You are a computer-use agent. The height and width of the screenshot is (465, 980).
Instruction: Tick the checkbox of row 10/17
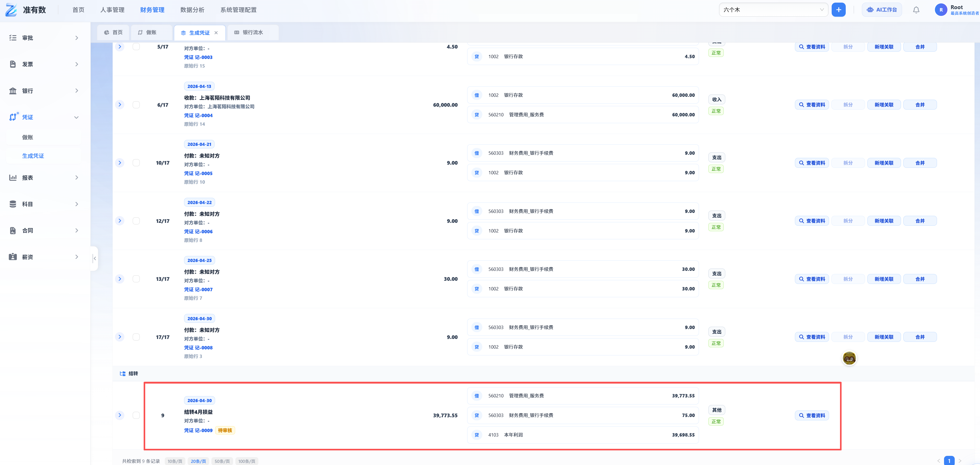click(x=136, y=163)
